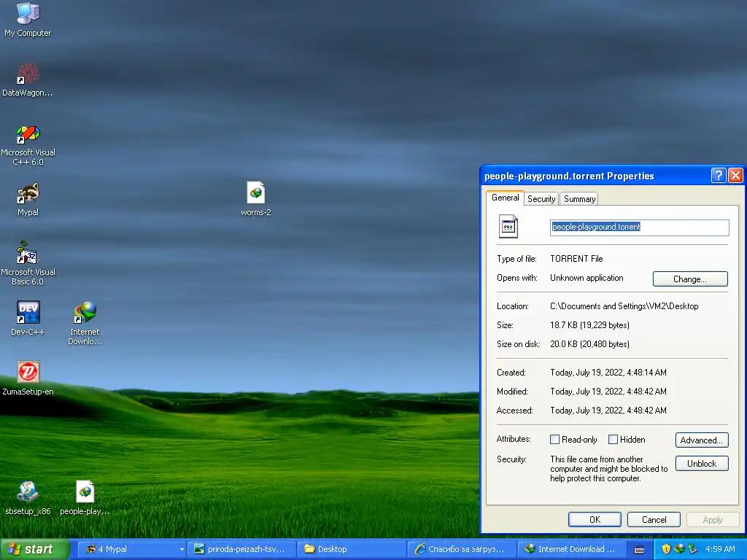The image size is (747, 560).
Task: Click the file name input field
Action: click(x=639, y=227)
